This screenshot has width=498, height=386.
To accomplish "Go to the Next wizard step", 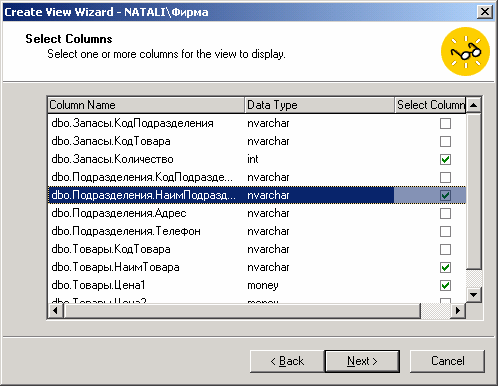I will [362, 361].
